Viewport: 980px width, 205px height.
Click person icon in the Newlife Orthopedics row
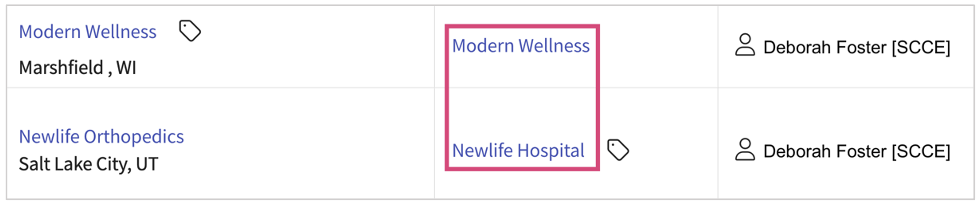tap(745, 150)
